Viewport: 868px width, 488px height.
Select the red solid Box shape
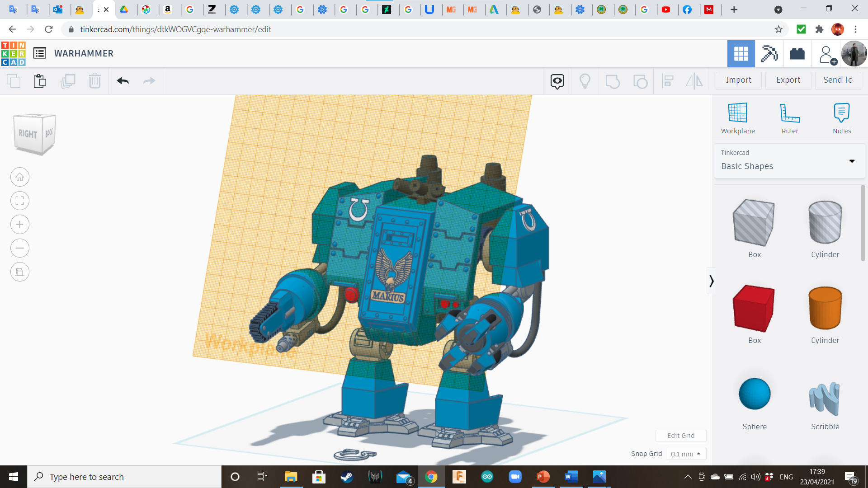754,309
